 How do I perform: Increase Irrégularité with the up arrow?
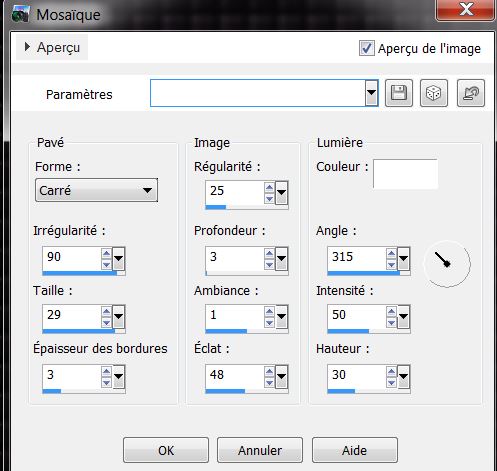(106, 254)
